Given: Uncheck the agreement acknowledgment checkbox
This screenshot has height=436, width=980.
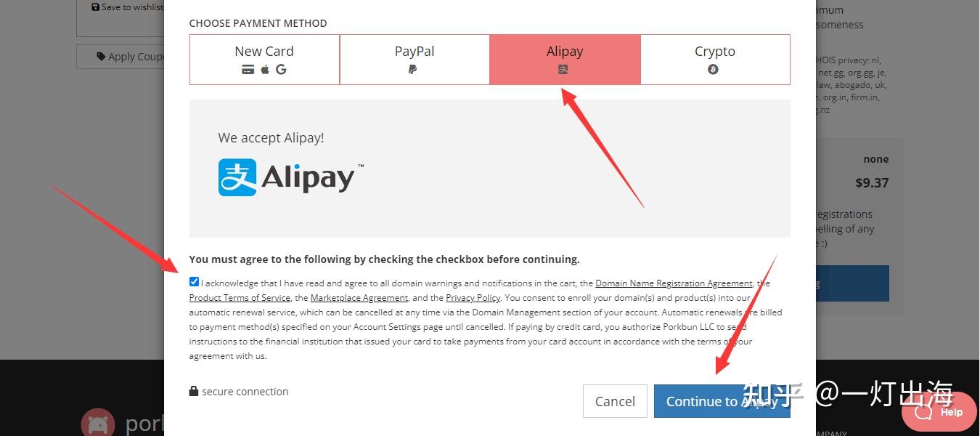Looking at the screenshot, I should (x=194, y=282).
